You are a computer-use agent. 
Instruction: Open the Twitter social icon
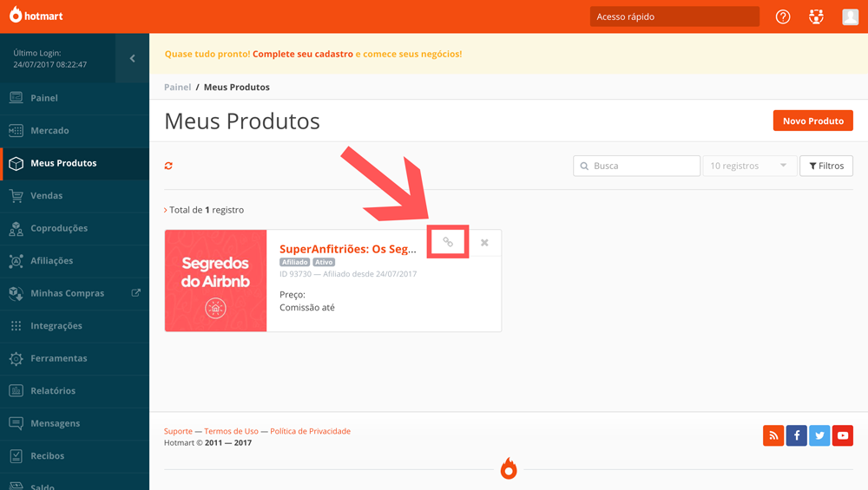[x=819, y=436]
